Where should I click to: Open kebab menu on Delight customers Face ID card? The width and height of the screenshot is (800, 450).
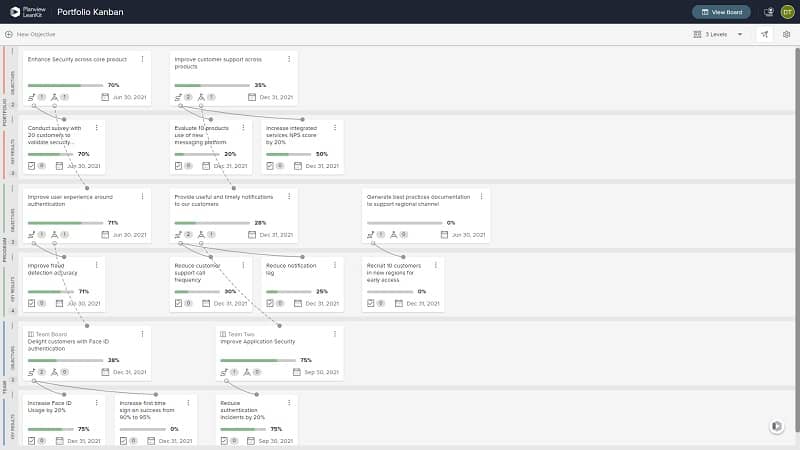pyautogui.click(x=142, y=334)
